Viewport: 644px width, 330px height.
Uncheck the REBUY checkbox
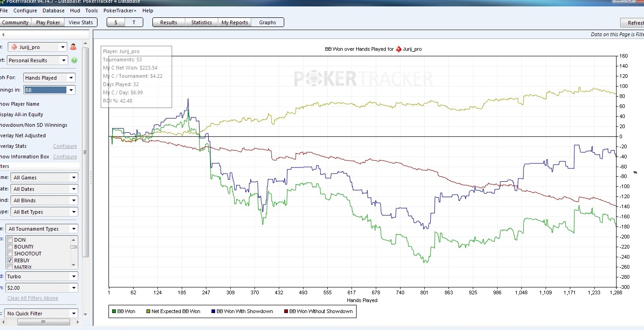click(x=10, y=260)
